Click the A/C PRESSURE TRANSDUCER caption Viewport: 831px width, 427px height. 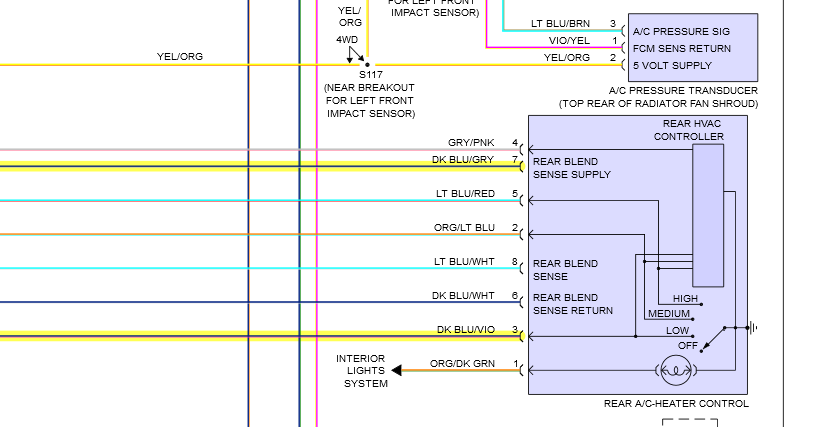tap(684, 91)
